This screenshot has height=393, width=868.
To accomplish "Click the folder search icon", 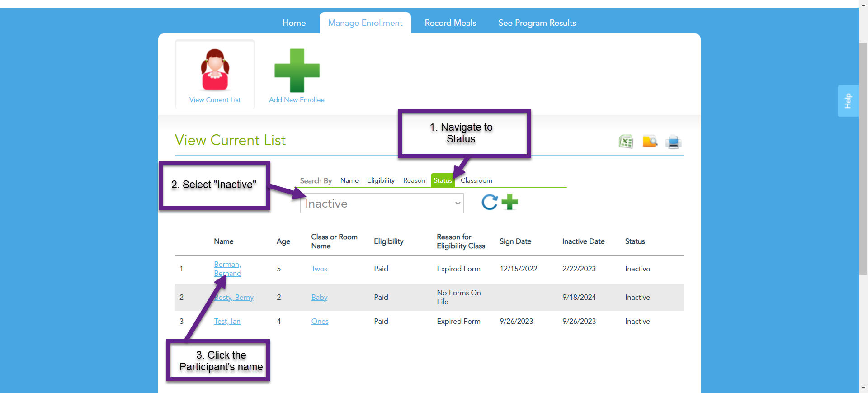I will (x=650, y=142).
